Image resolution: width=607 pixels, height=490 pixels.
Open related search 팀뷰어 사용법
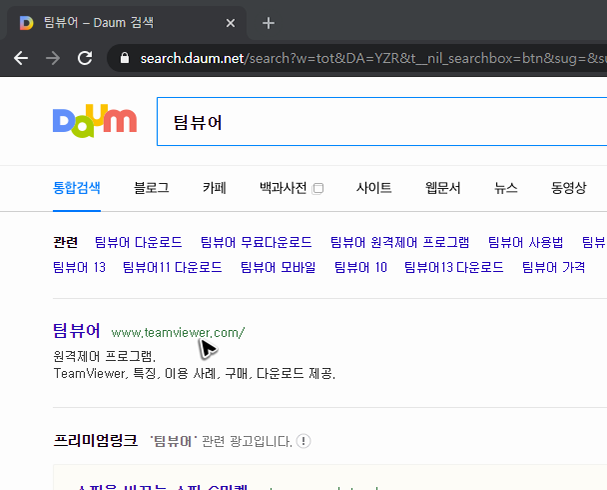(x=526, y=242)
